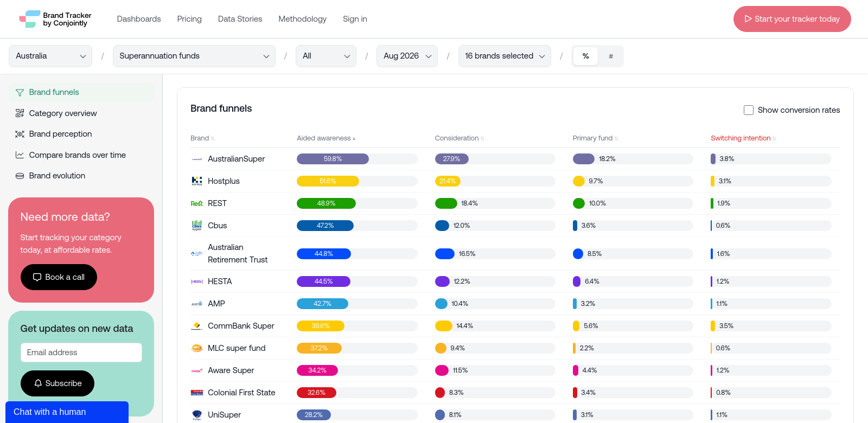
Task: Go to Data Stories
Action: [240, 19]
